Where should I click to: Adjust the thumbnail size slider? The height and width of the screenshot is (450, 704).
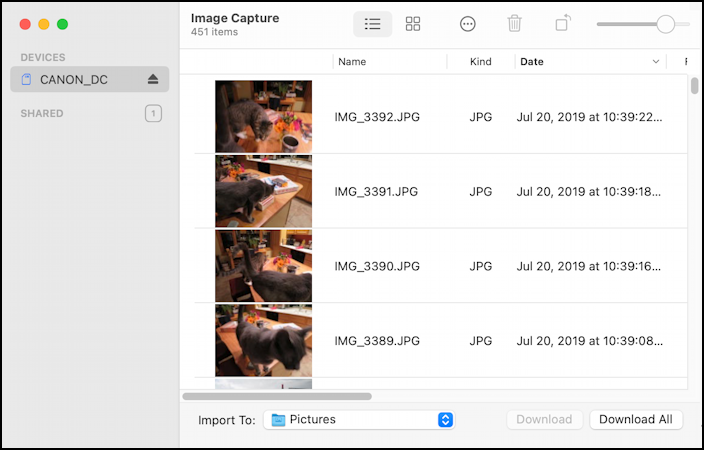(665, 24)
